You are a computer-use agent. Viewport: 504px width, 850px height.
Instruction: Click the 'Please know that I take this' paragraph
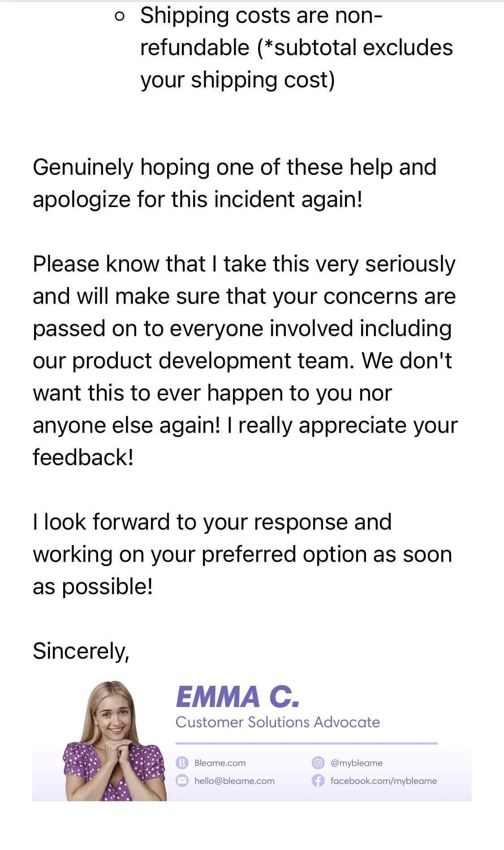coord(245,360)
